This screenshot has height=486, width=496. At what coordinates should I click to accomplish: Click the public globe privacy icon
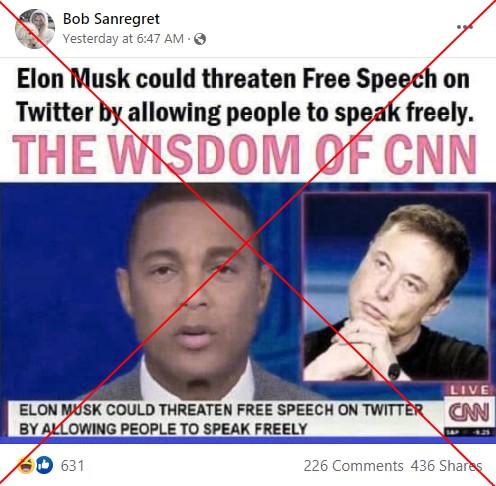click(200, 39)
